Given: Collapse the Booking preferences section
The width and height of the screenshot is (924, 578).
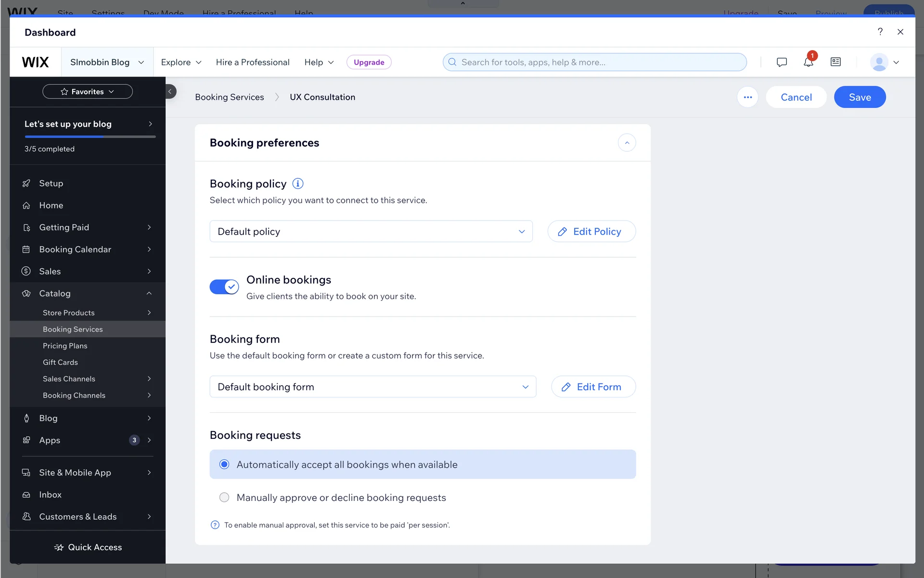Looking at the screenshot, I should (627, 143).
